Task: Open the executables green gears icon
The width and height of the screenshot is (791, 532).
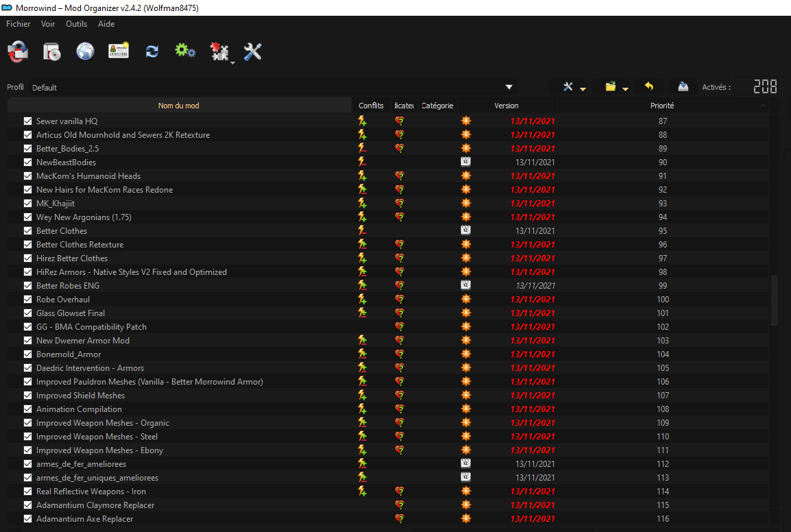Action: pos(185,51)
